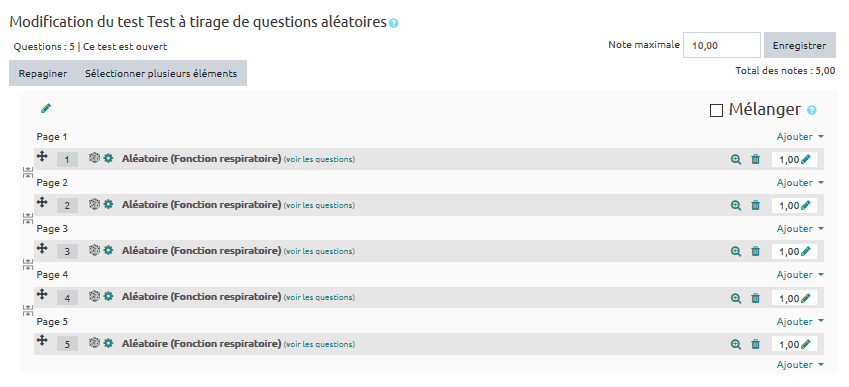Click the Repaginer button
849x387 pixels.
pos(43,74)
